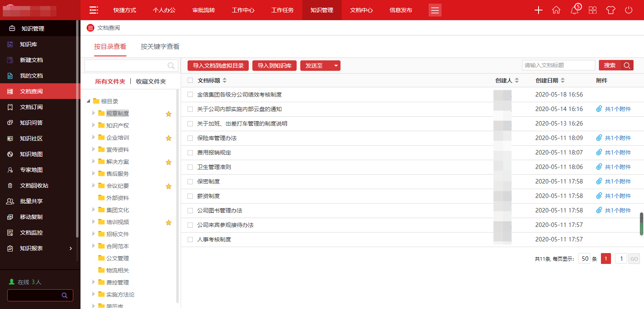
Task: Toggle the sidebar collapse icon
Action: point(94,10)
